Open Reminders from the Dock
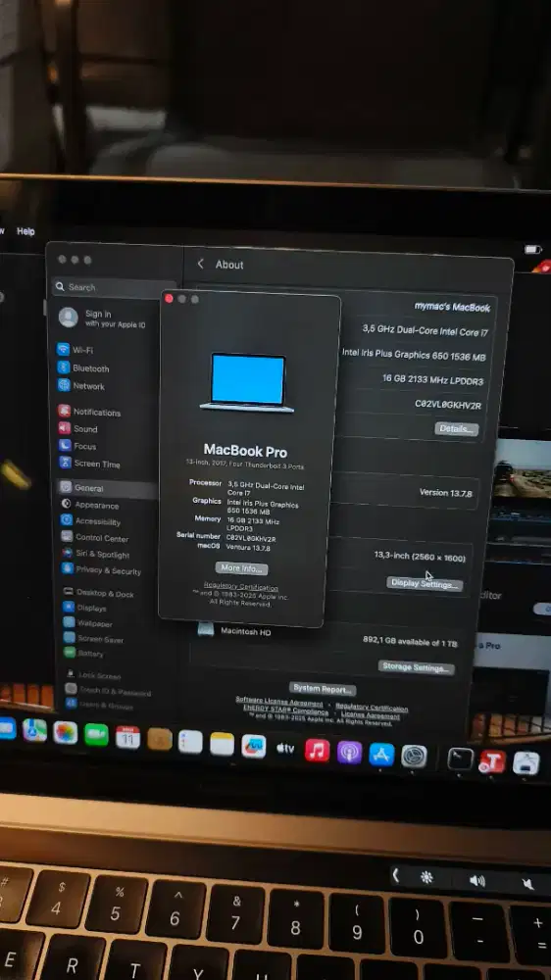Screen dimensions: 551x980 (190, 741)
